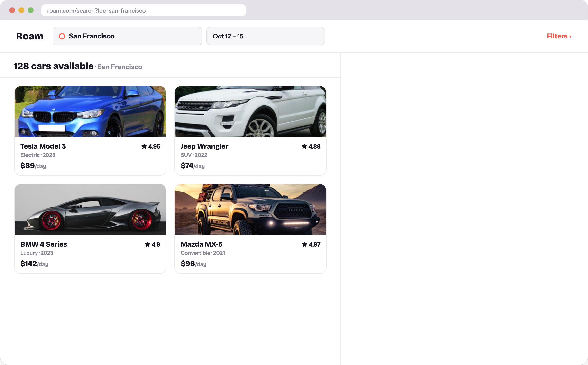This screenshot has height=365, width=588.
Task: Click the SUV · 2022 subtitle
Action: click(194, 155)
